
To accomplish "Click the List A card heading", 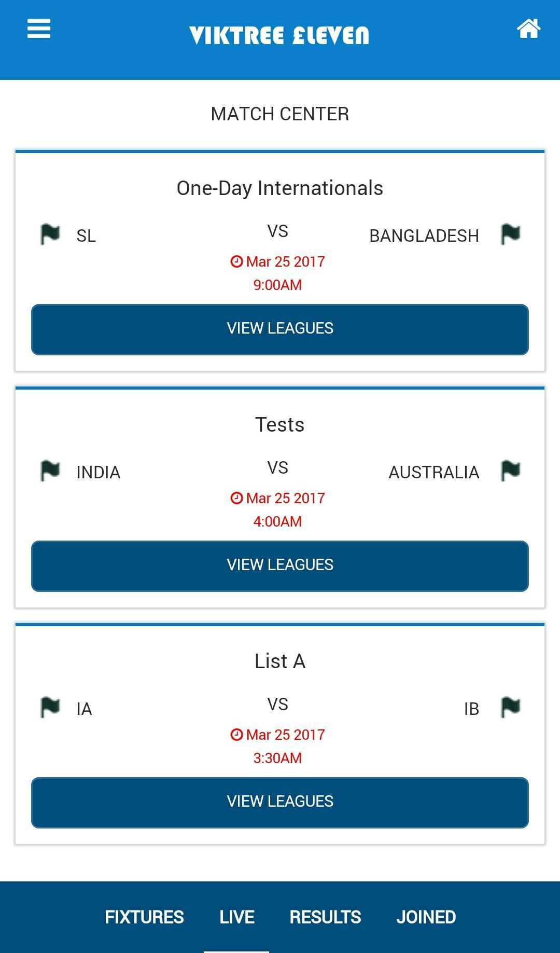I will [280, 661].
